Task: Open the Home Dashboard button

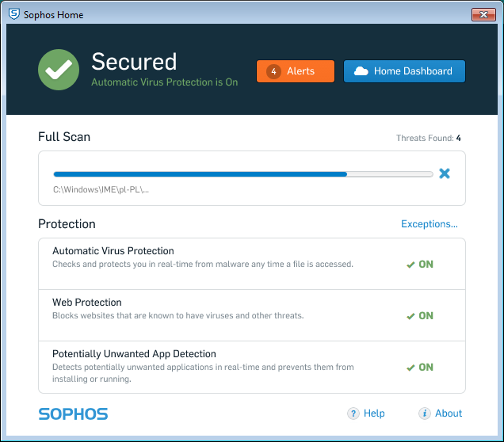Action: click(404, 71)
